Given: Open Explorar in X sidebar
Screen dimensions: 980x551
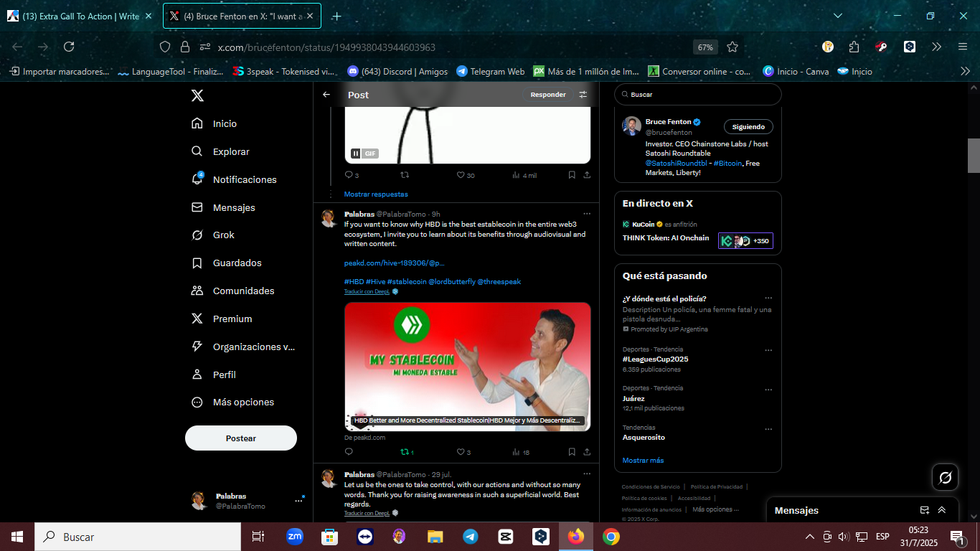Looking at the screenshot, I should (x=220, y=151).
